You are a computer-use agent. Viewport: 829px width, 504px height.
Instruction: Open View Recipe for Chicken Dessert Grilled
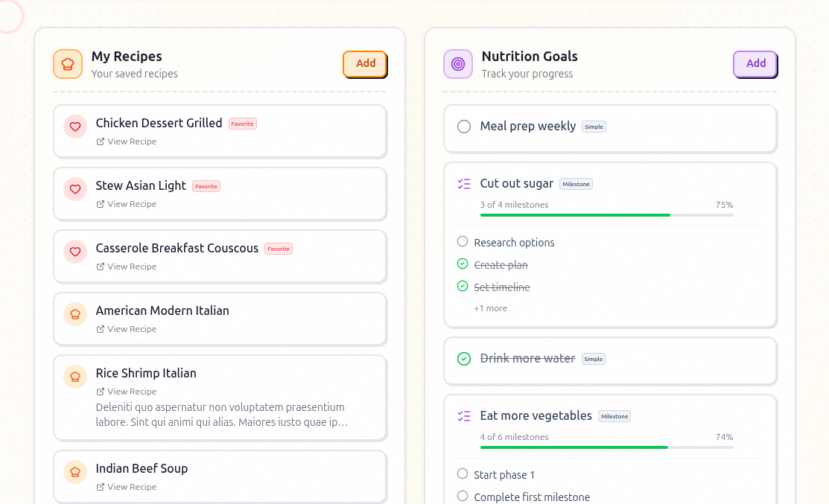point(126,141)
